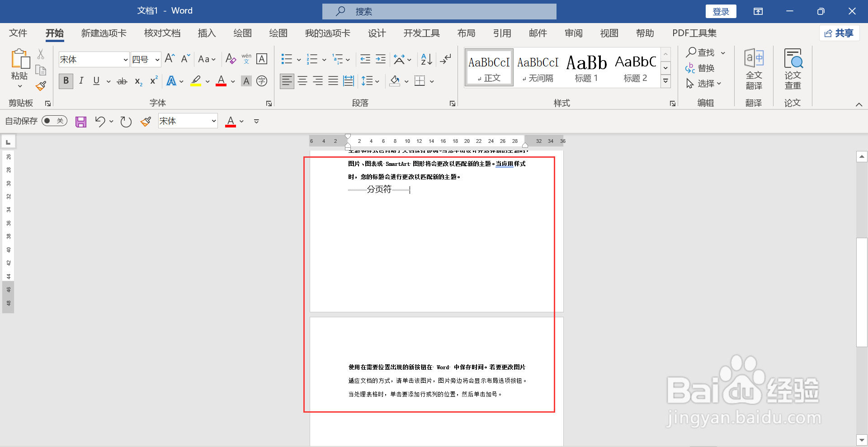Screen dimensions: 868x447
Task: Apply Heading 1 style
Action: point(587,68)
